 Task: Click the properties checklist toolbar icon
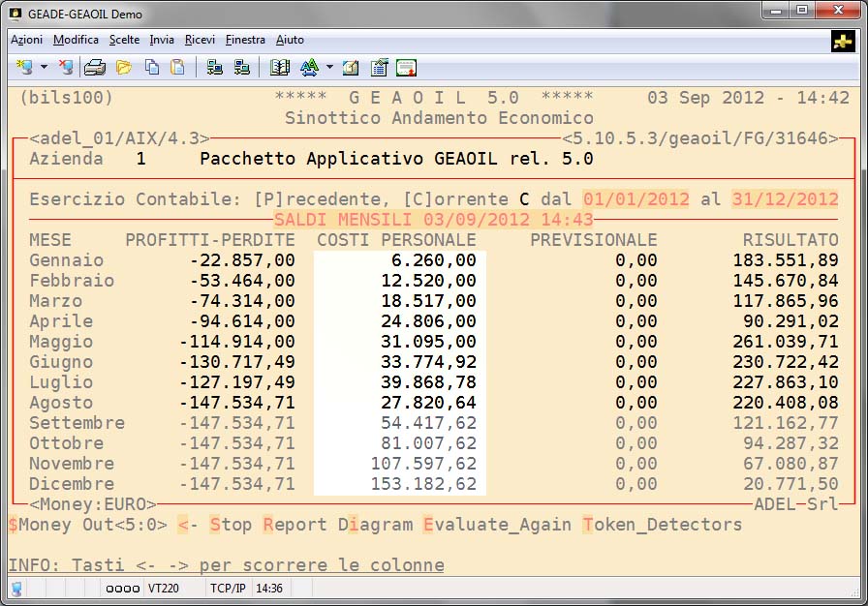tap(379, 68)
